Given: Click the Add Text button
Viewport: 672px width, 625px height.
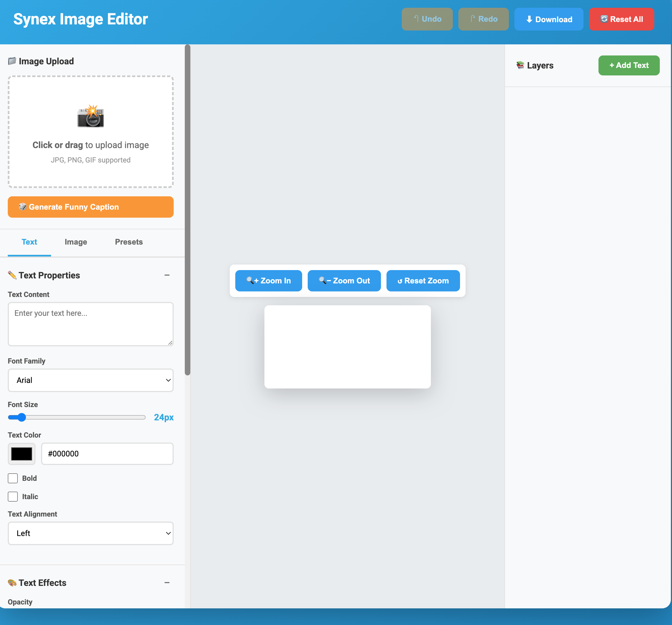Looking at the screenshot, I should pyautogui.click(x=629, y=65).
